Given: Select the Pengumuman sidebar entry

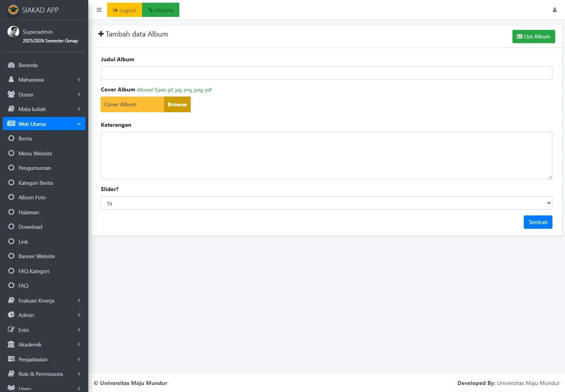Looking at the screenshot, I should point(35,168).
